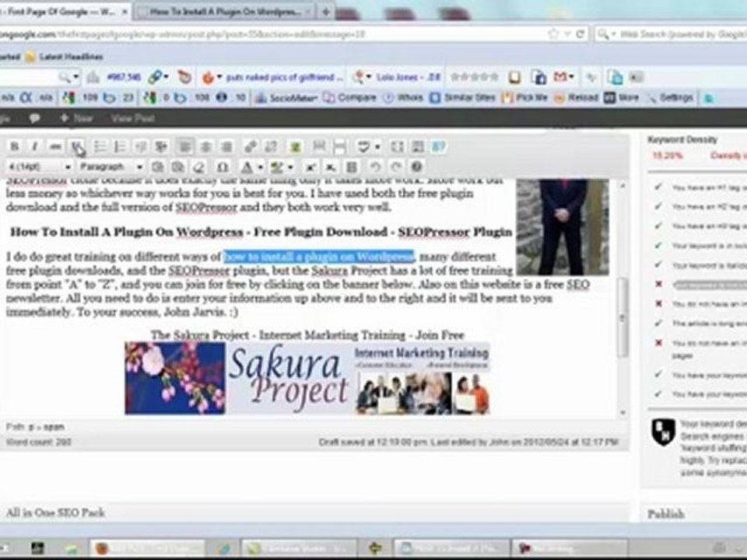The height and width of the screenshot is (560, 747).
Task: Open the More item in the SEO toolbar
Action: pos(622,98)
